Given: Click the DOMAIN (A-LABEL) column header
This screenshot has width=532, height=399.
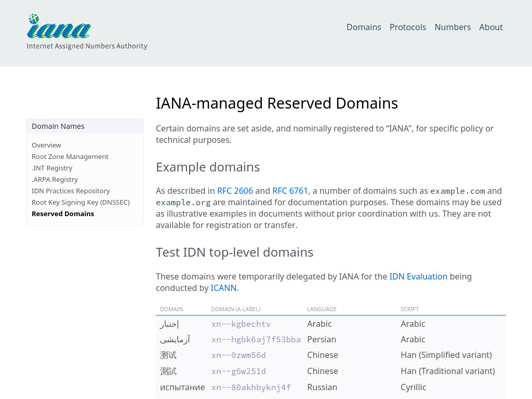Looking at the screenshot, I should pos(236,309).
